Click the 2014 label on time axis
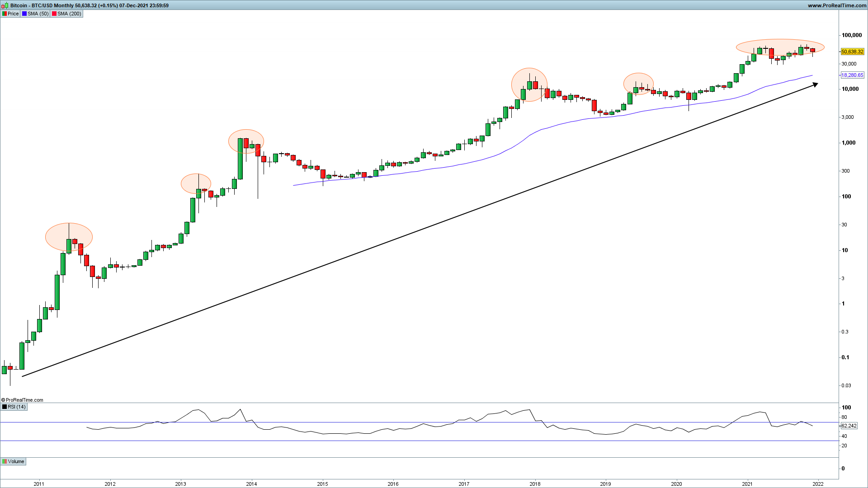Screen dimensions: 868x488 251,484
